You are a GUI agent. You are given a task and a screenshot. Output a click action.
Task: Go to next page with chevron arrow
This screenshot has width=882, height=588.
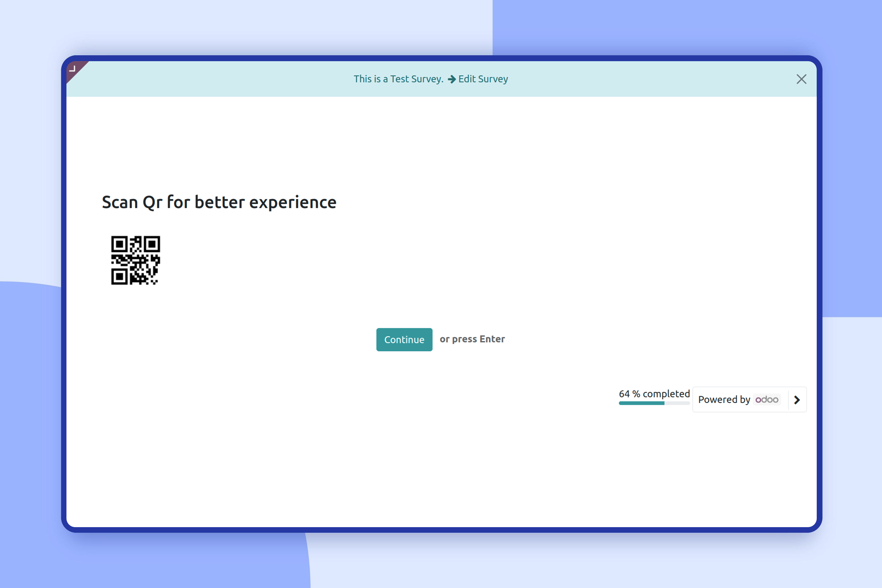click(x=797, y=400)
